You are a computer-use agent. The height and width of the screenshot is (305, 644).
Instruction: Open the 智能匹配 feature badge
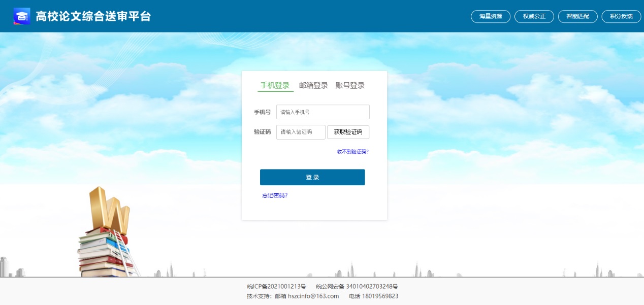pos(577,16)
